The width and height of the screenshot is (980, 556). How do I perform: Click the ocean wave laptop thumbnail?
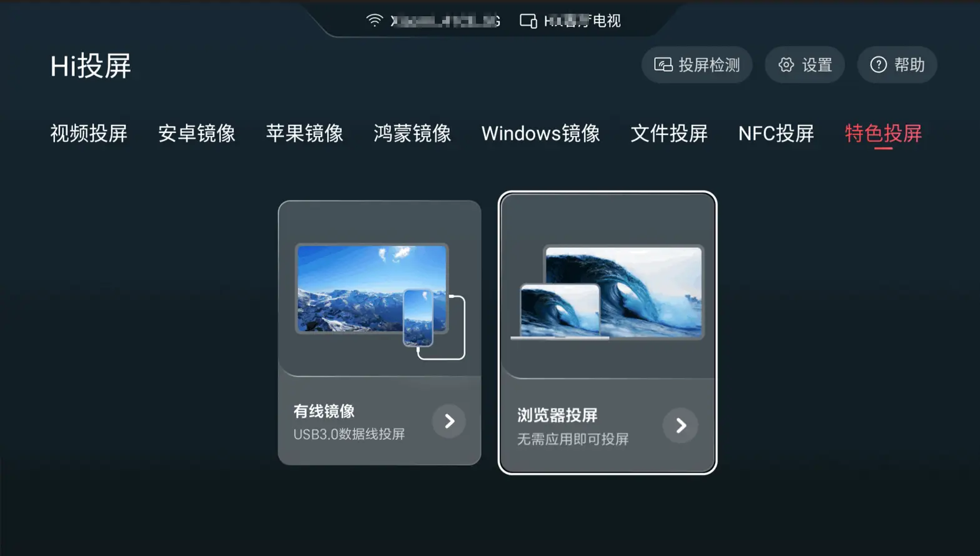tap(607, 292)
